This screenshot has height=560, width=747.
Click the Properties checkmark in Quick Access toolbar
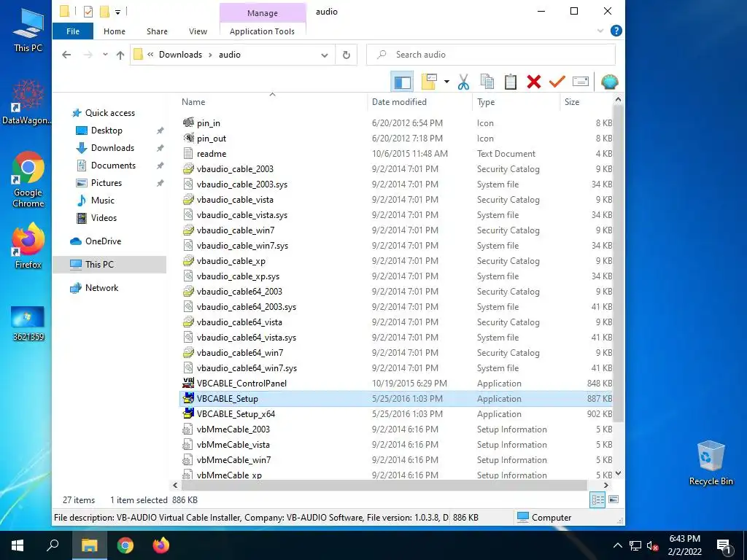click(88, 12)
